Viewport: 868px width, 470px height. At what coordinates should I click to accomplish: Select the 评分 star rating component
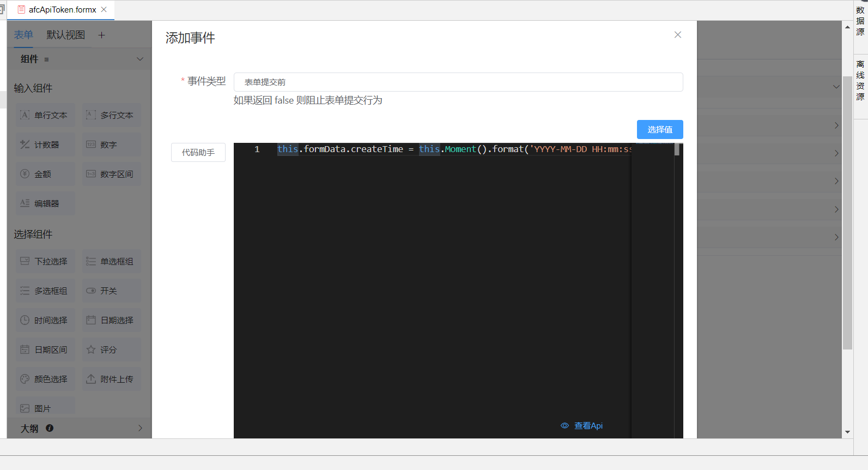coord(111,350)
